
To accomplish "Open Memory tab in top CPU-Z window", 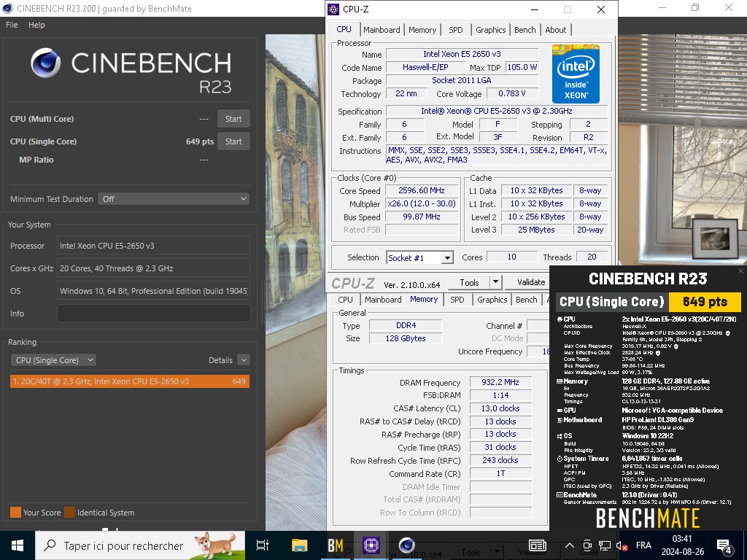I will coord(422,29).
